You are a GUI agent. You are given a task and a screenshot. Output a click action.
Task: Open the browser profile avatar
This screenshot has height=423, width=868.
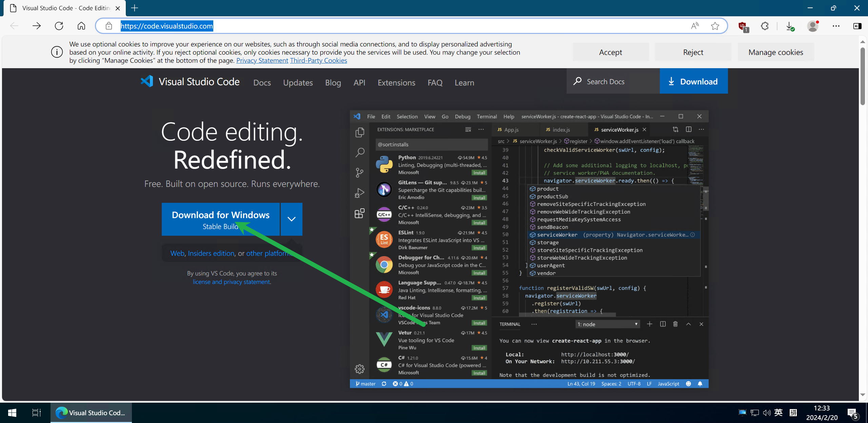pyautogui.click(x=813, y=26)
